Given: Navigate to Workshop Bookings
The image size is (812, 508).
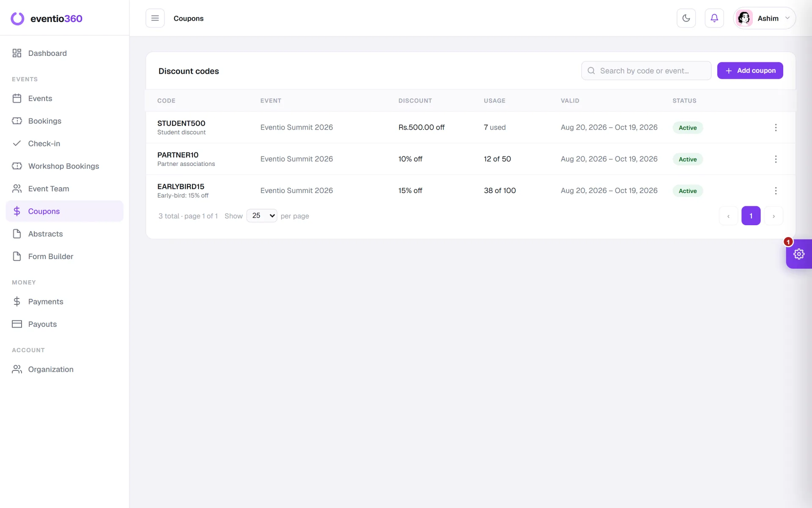Looking at the screenshot, I should (x=64, y=166).
